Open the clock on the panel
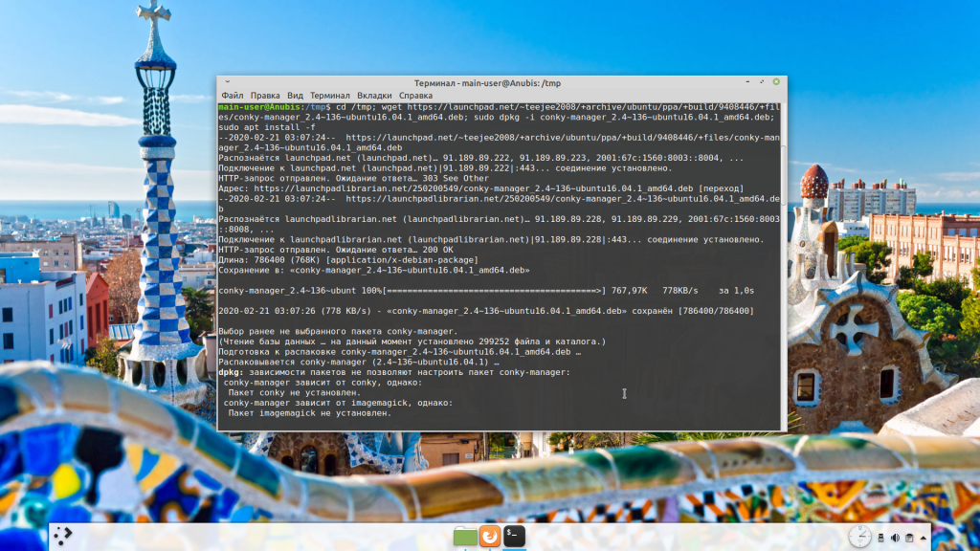Screen dimensions: 980x551 860,537
